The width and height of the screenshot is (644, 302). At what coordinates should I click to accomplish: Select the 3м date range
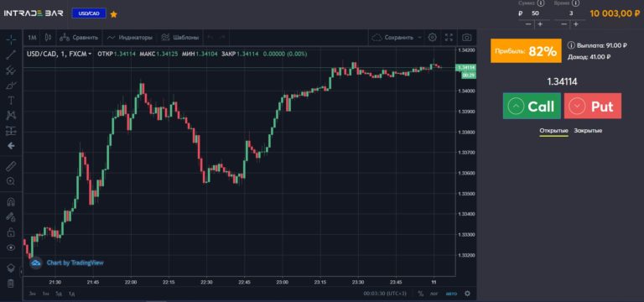(32, 294)
